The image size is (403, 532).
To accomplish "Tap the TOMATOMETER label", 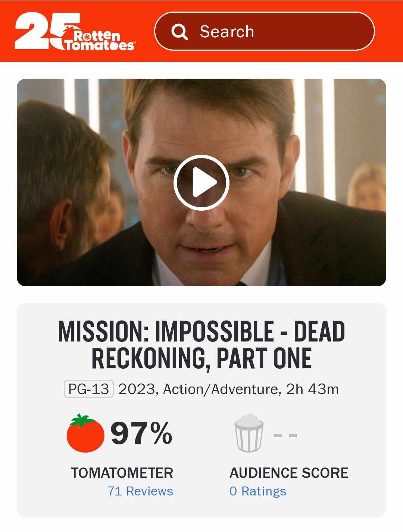I will pos(122,473).
